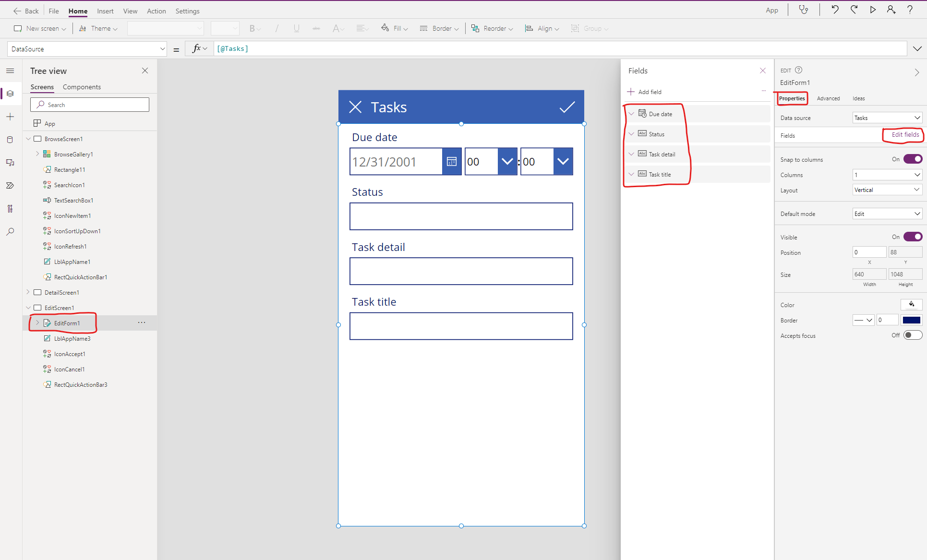
Task: Expand the DetailScreen1 tree node
Action: click(x=28, y=292)
